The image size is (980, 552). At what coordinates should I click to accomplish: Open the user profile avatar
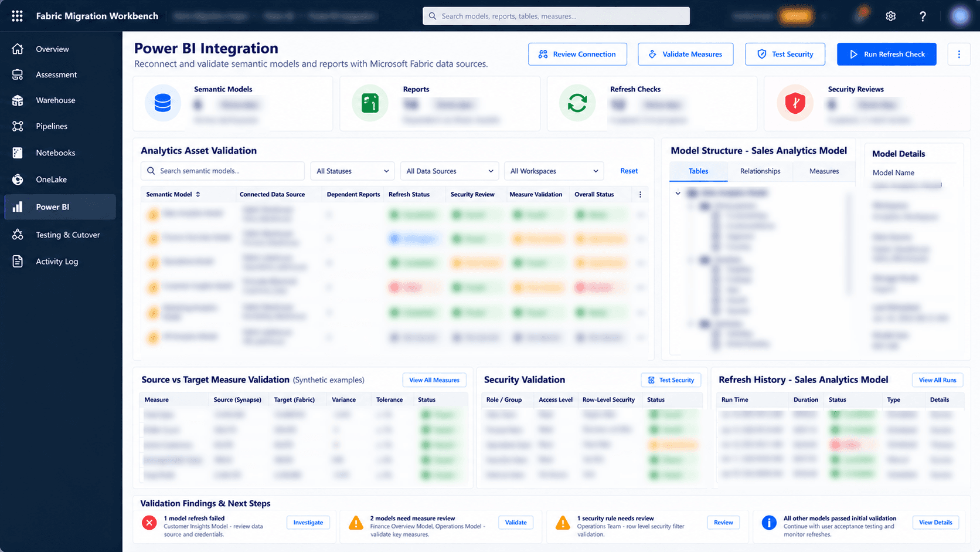[959, 16]
